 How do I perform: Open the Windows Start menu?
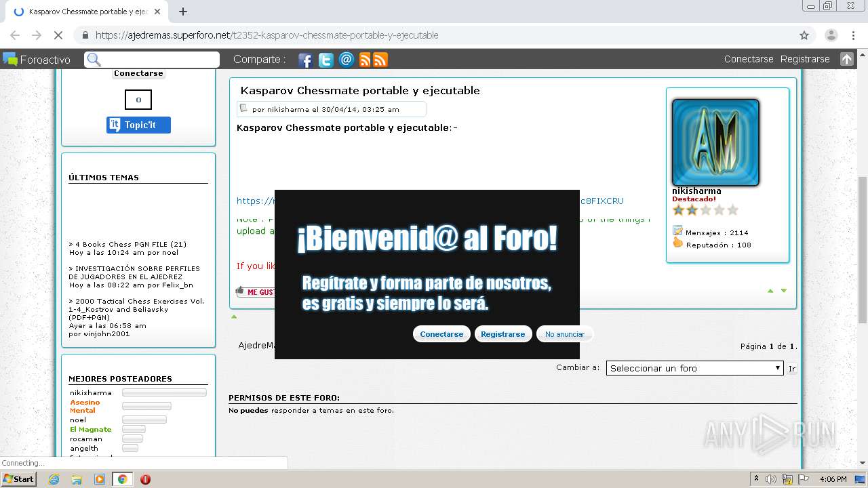18,479
